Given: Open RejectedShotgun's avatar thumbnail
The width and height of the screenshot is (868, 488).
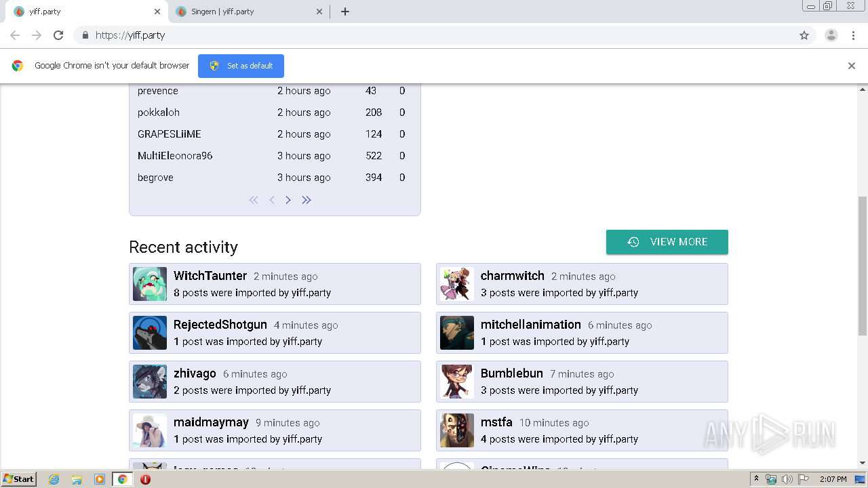Looking at the screenshot, I should 150,333.
